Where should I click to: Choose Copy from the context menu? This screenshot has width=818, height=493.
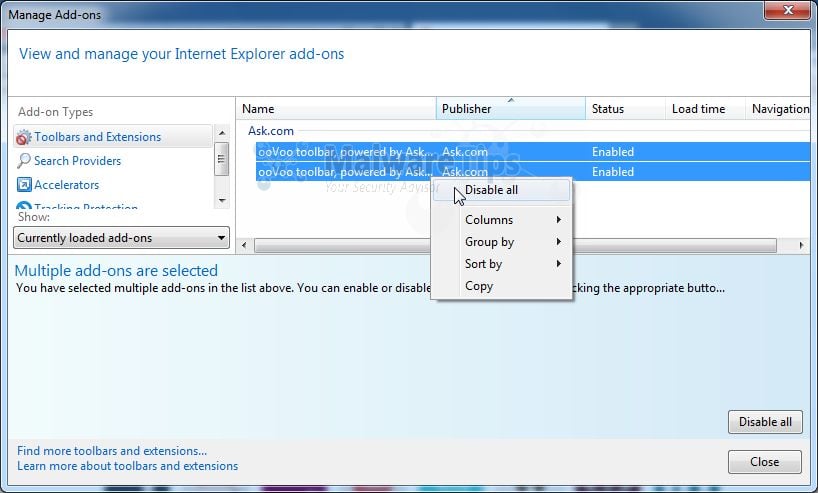click(x=502, y=286)
